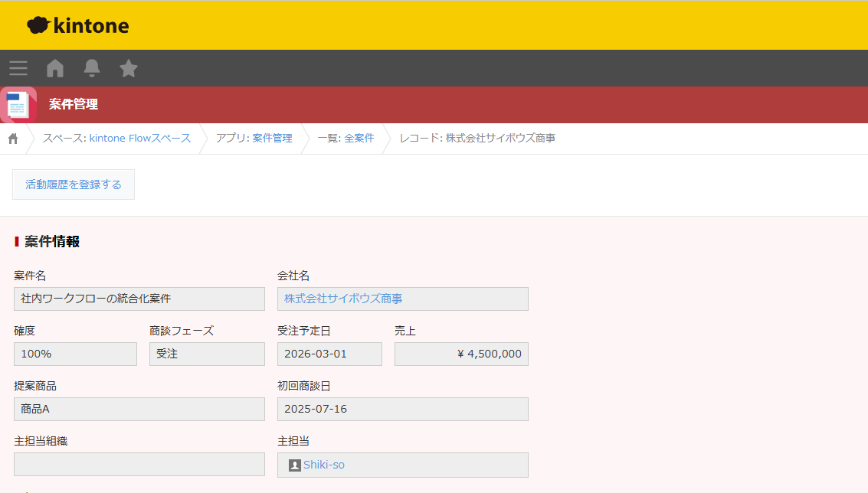Screen dimensions: 868x493
Task: Open the portal via the home icon
Action: [54, 68]
